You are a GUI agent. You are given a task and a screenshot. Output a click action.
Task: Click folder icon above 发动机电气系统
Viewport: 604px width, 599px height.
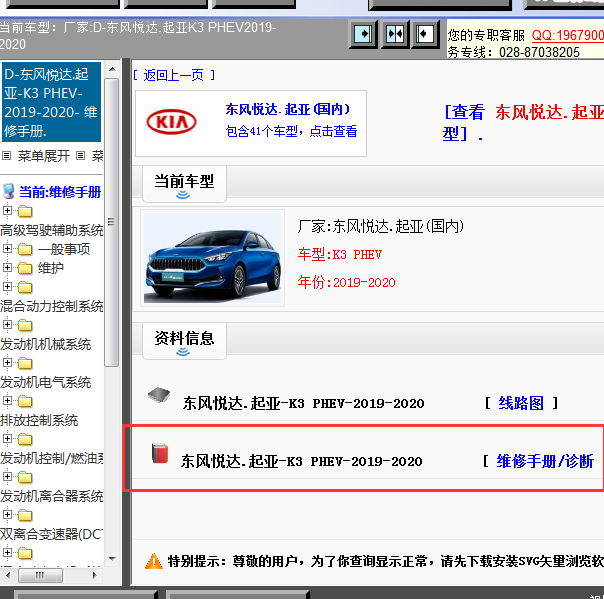25,363
